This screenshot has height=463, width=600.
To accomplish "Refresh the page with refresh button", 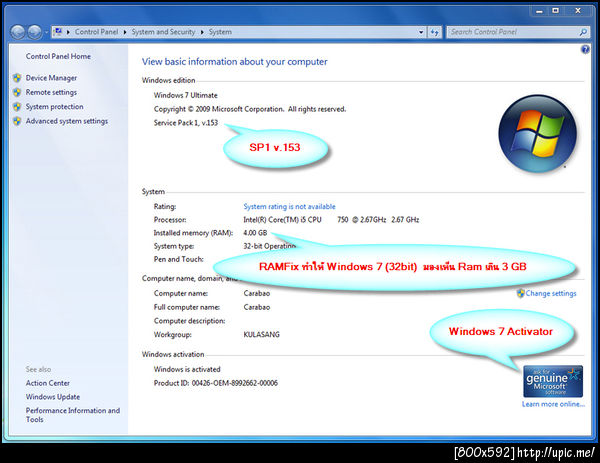I will pyautogui.click(x=434, y=32).
